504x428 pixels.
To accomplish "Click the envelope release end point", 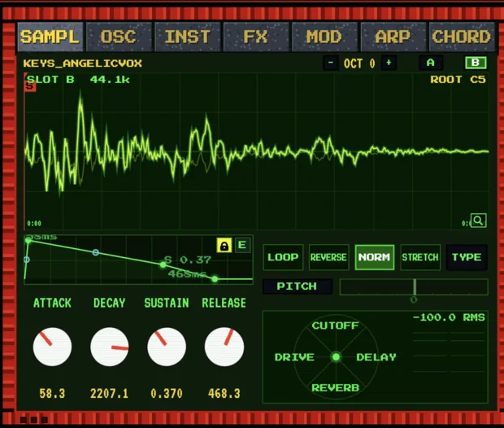I will point(215,279).
